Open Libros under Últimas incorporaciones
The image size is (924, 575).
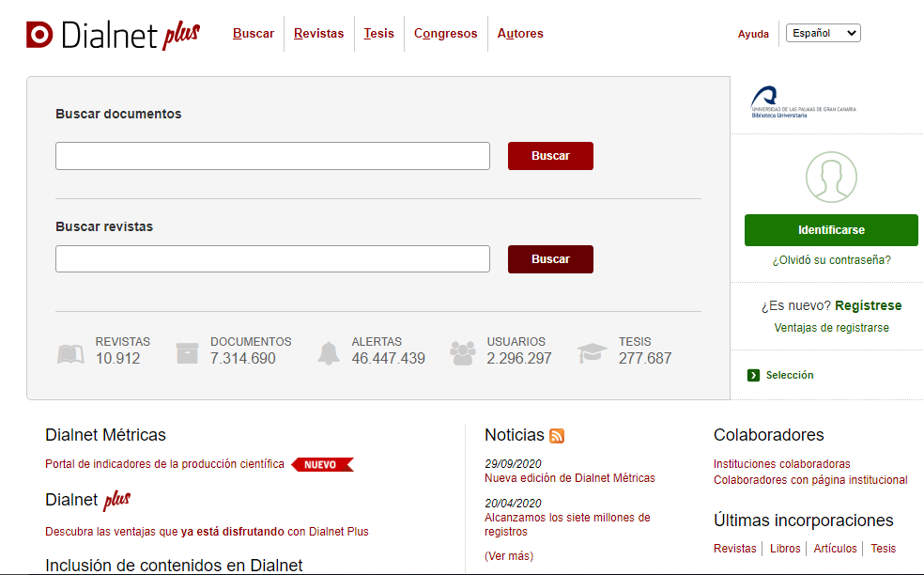786,549
